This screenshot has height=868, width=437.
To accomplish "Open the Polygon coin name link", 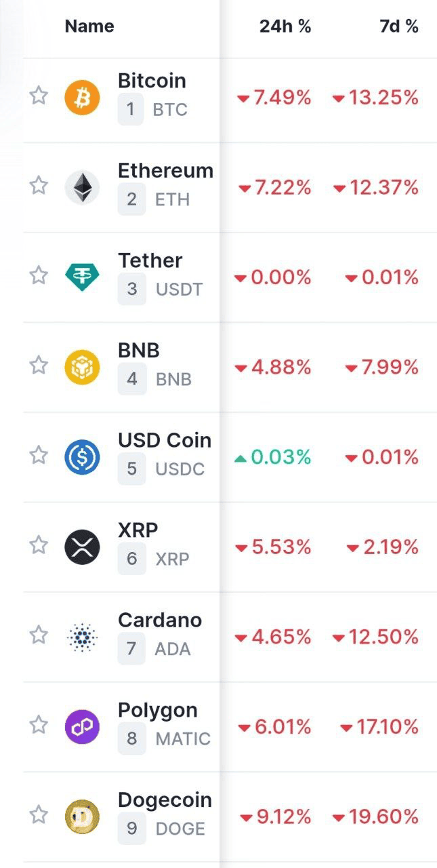I will tap(158, 710).
